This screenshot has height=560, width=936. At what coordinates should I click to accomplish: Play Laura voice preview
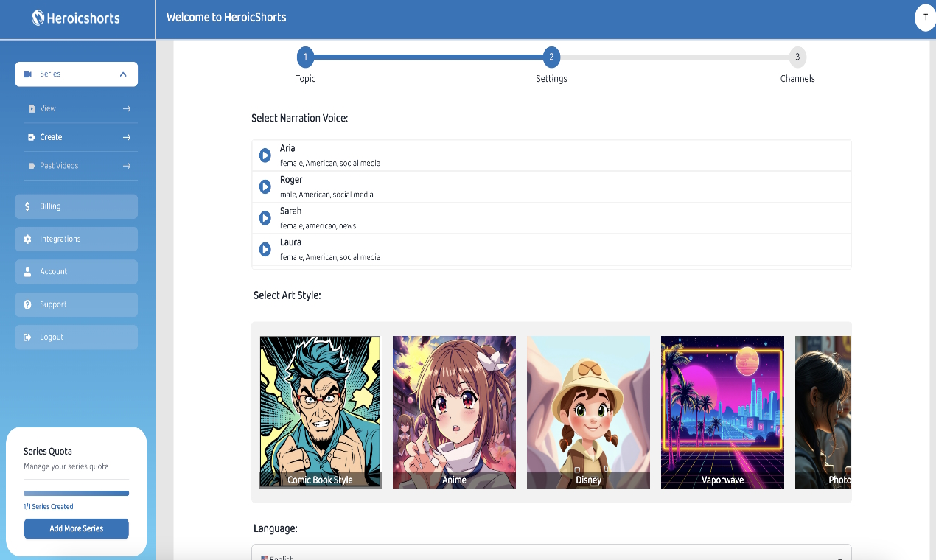265,250
